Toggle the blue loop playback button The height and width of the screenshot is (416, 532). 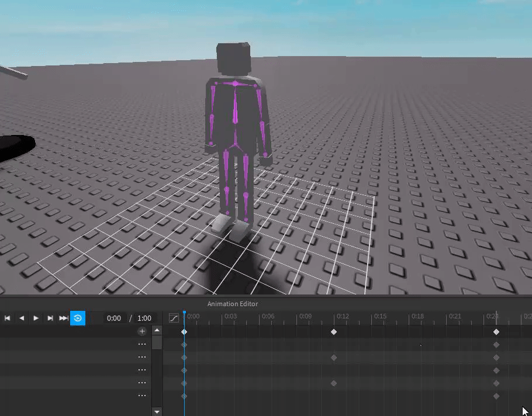coord(78,318)
